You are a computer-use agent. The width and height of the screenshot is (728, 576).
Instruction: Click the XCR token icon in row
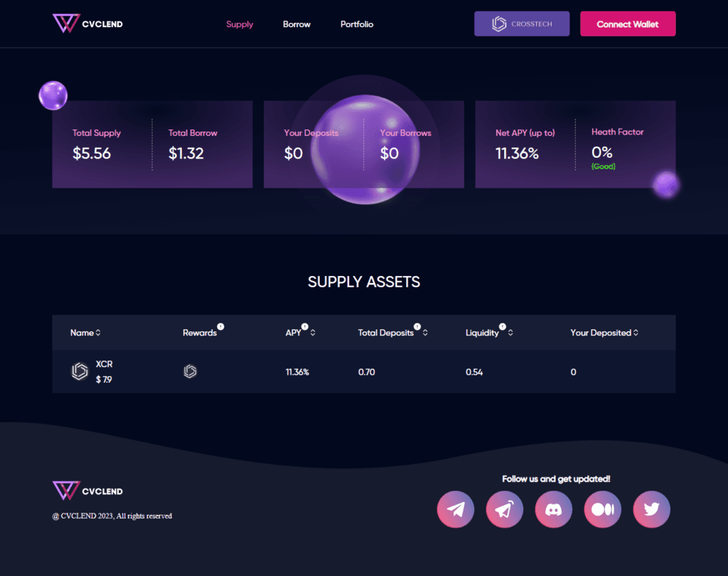[x=80, y=372]
